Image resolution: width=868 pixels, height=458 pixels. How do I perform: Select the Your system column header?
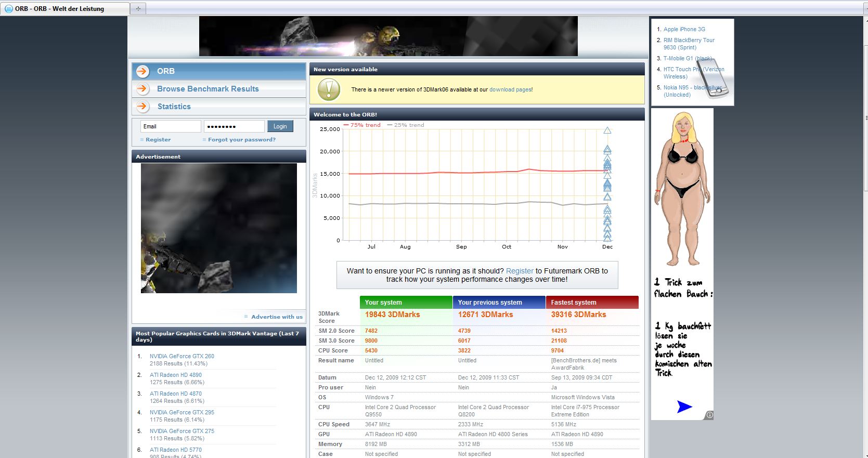pos(406,302)
